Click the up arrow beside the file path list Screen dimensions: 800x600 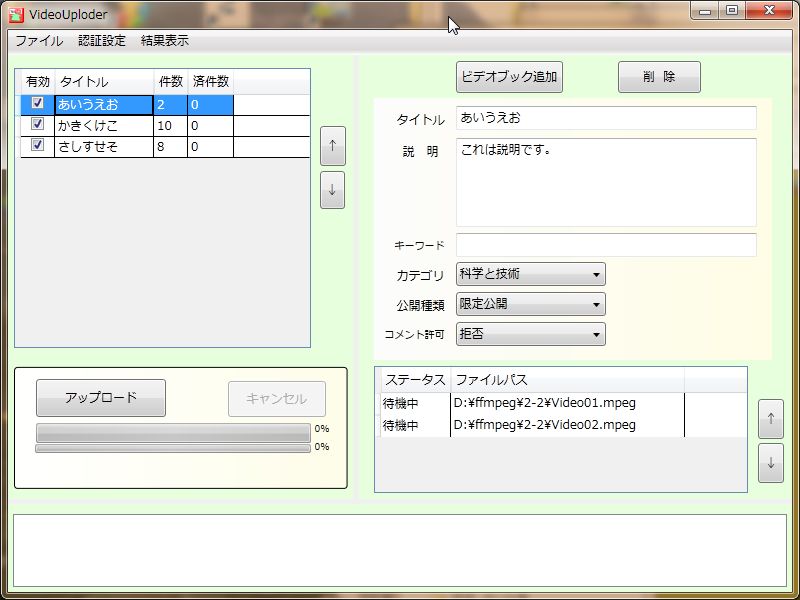tap(770, 419)
